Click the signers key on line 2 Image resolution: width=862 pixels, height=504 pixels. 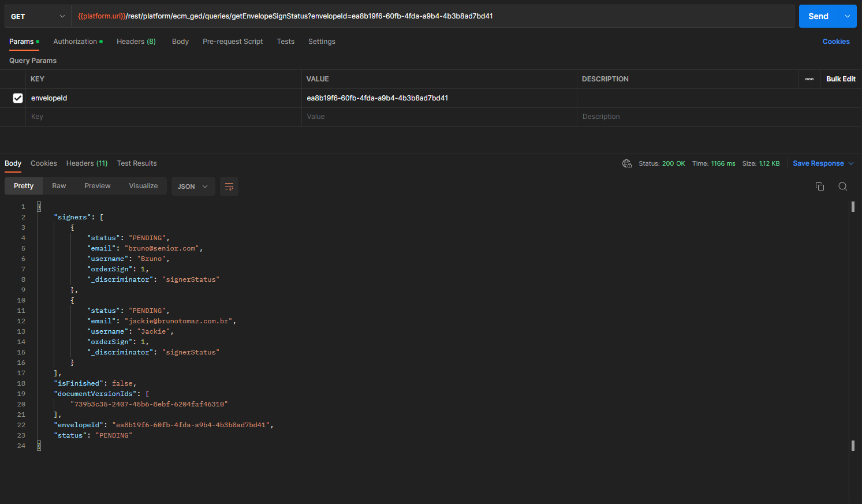73,217
